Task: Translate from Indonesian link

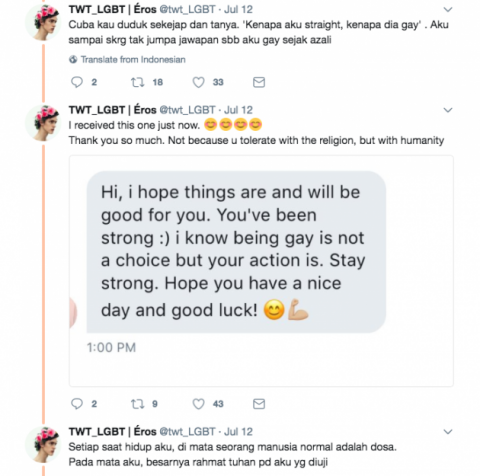Action: click(133, 60)
